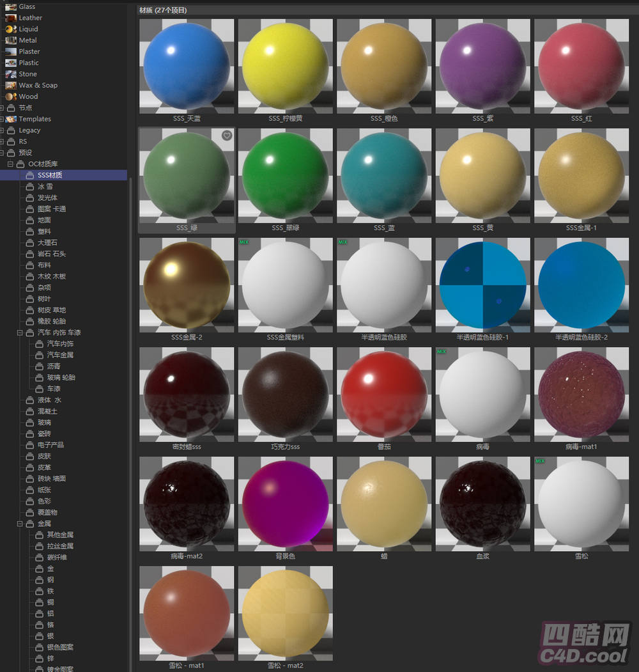This screenshot has width=639, height=672.
Task: Click the Wax & Soap category icon
Action: click(x=10, y=85)
